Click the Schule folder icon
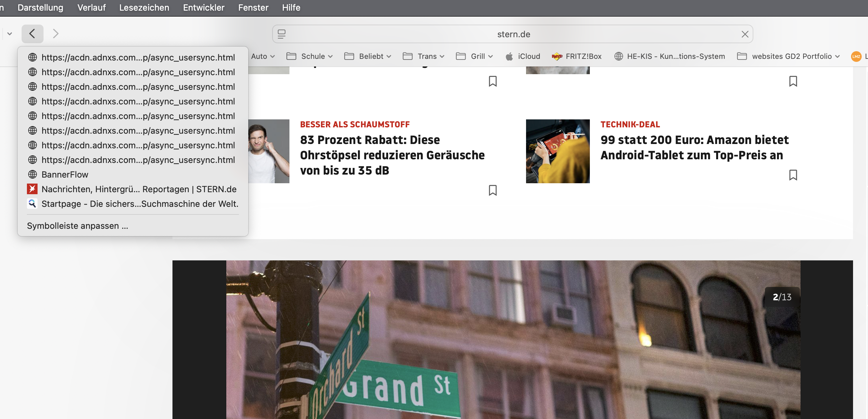 pyautogui.click(x=291, y=56)
